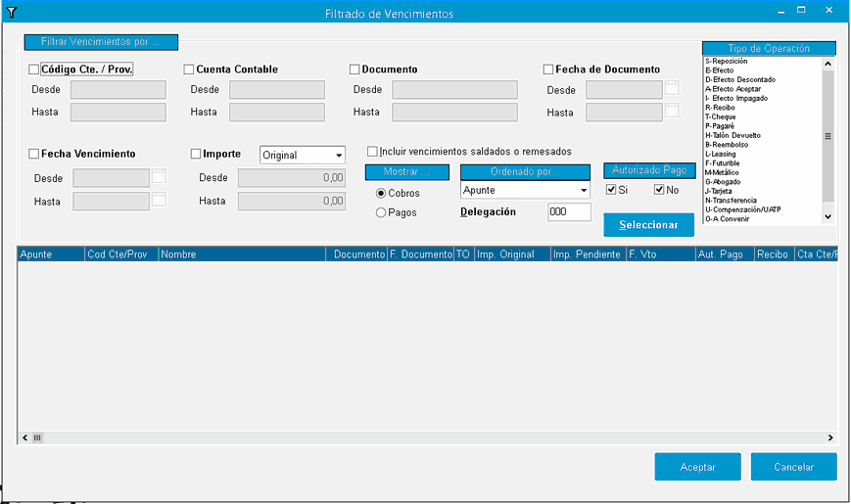Select the Pagos radio button
The height and width of the screenshot is (504, 851).
click(381, 212)
